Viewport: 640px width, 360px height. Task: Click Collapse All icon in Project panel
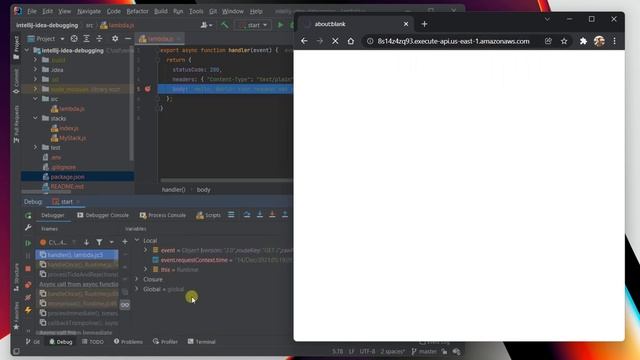pyautogui.click(x=99, y=39)
